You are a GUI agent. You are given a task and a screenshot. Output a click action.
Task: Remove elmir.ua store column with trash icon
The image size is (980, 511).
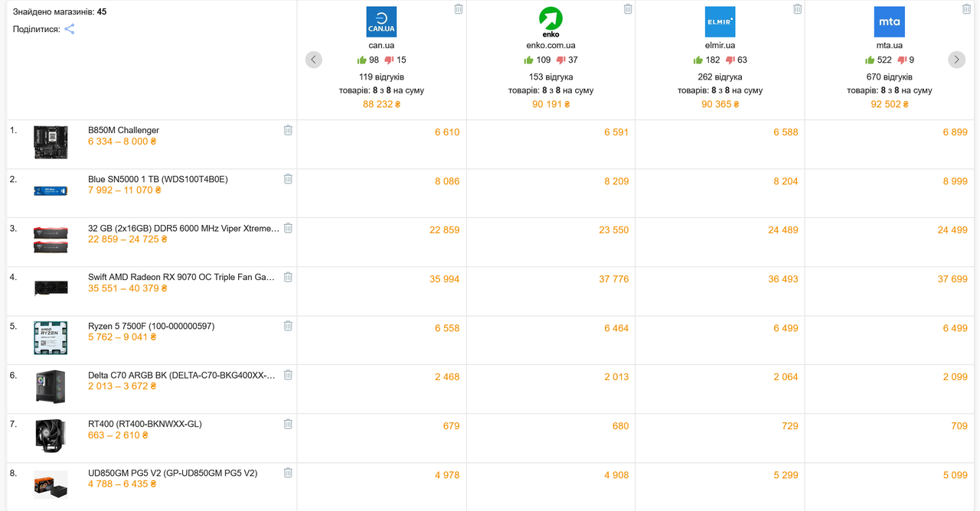coord(797,9)
